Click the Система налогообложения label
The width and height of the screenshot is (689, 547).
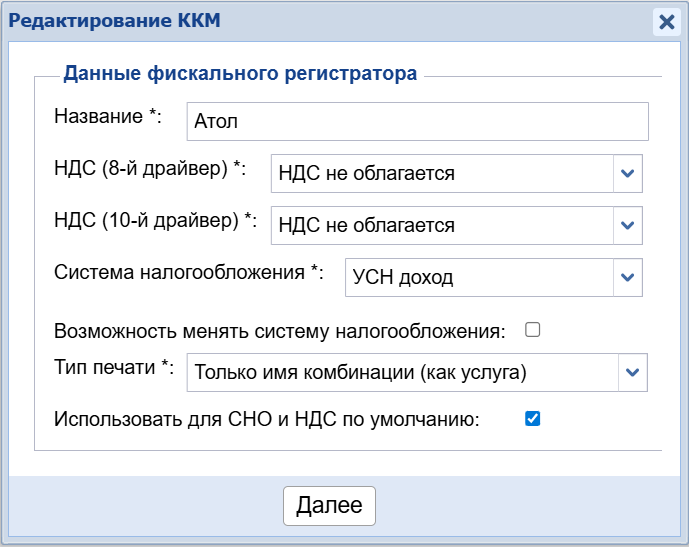189,272
